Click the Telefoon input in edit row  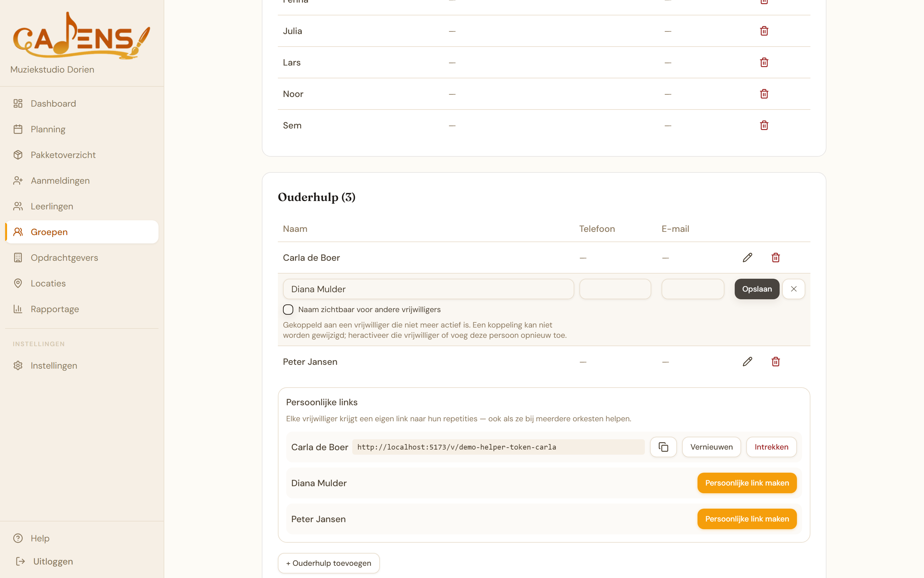[615, 289]
